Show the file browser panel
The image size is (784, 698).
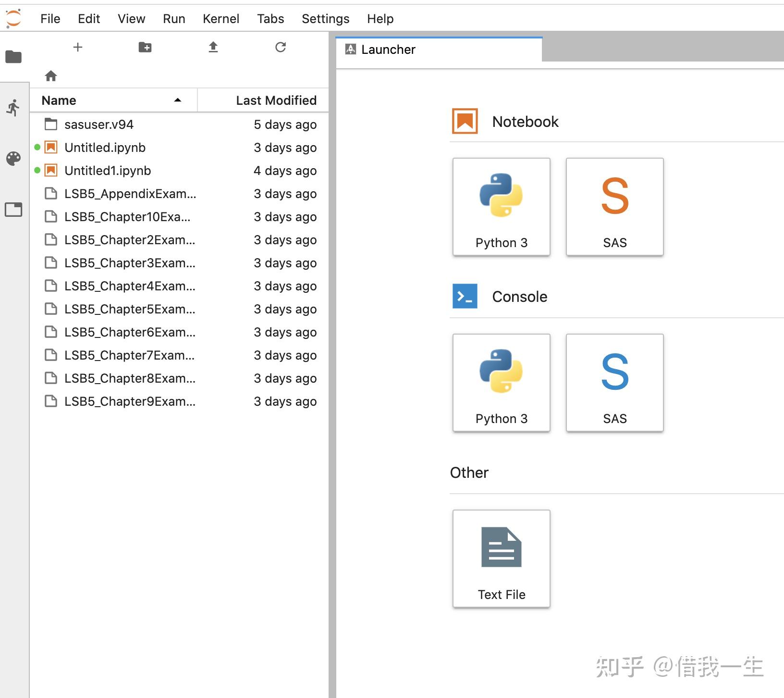pyautogui.click(x=13, y=57)
